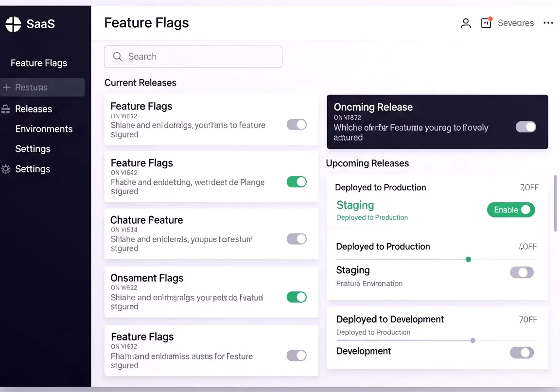Click the SaaS logo icon
This screenshot has width=560, height=392.
[13, 24]
